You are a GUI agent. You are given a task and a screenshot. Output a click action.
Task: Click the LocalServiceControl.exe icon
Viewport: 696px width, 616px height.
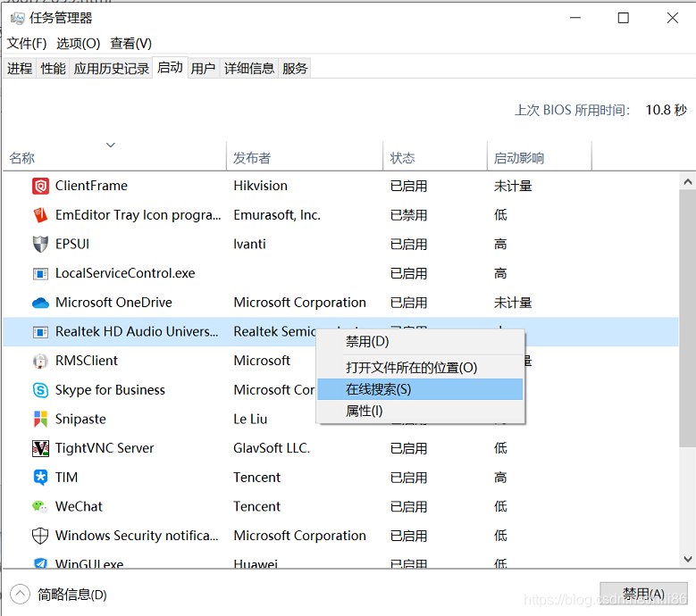pyautogui.click(x=40, y=274)
